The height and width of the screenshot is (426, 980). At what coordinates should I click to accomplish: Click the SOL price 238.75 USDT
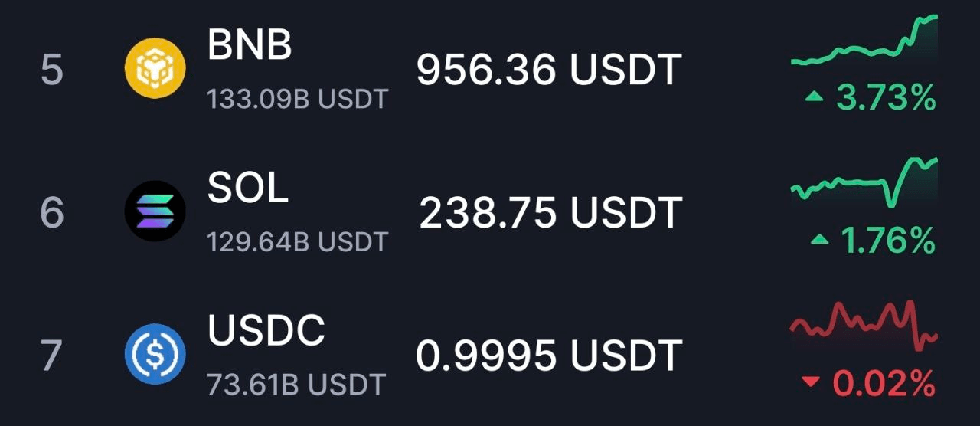coord(550,212)
